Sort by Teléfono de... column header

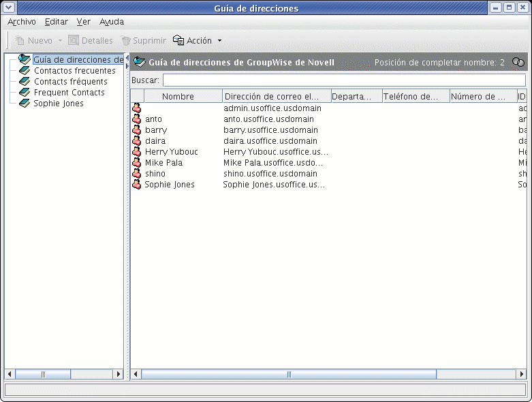tap(416, 96)
